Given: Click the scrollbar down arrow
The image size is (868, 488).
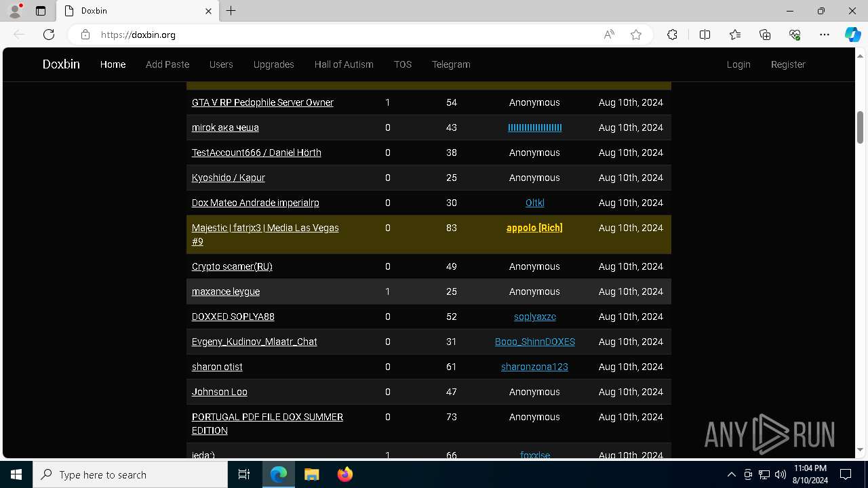Looking at the screenshot, I should click(x=860, y=449).
